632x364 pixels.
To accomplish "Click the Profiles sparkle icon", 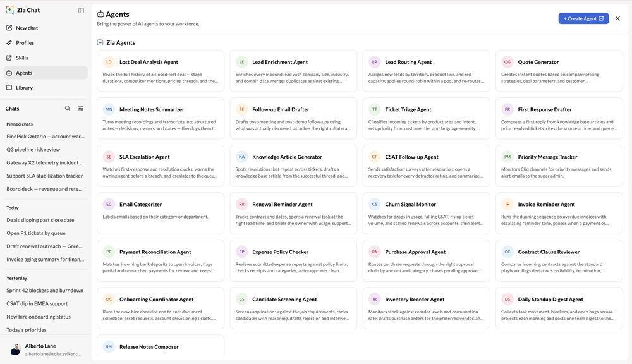I will (x=9, y=43).
